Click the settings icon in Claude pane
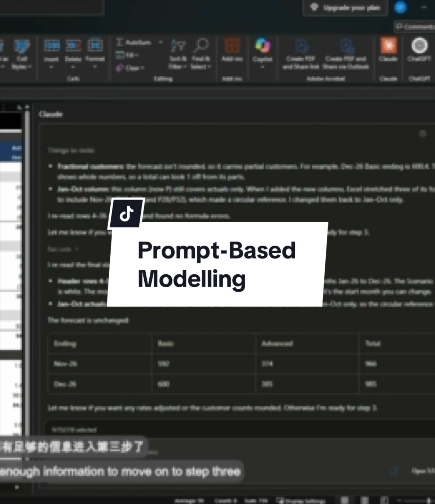Screen dimensions: 435x504 point(422,134)
